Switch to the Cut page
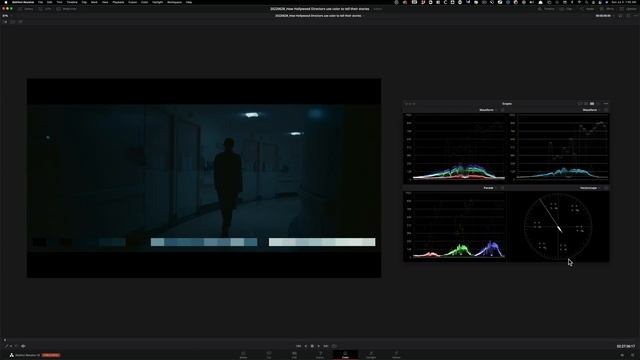 click(x=269, y=355)
